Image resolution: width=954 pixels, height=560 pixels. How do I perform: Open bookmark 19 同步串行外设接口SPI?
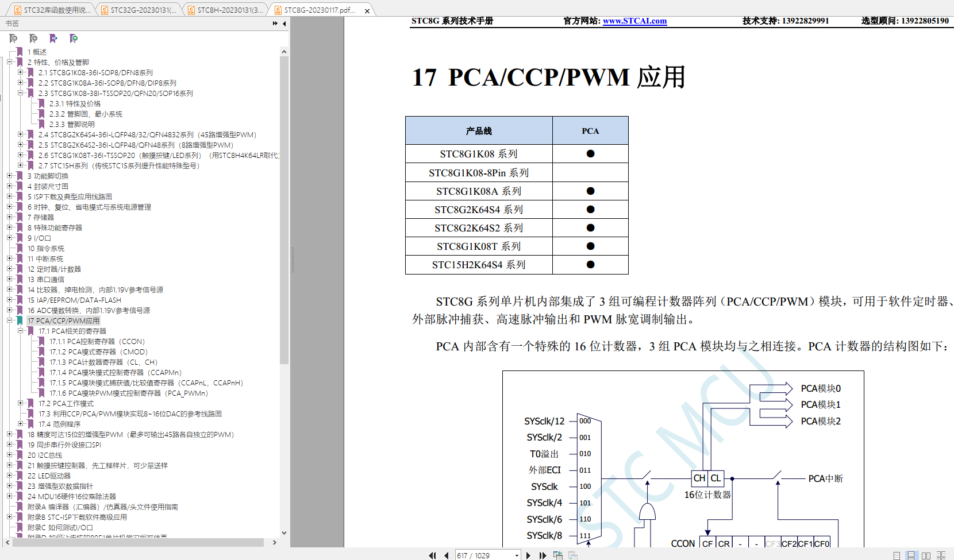64,445
